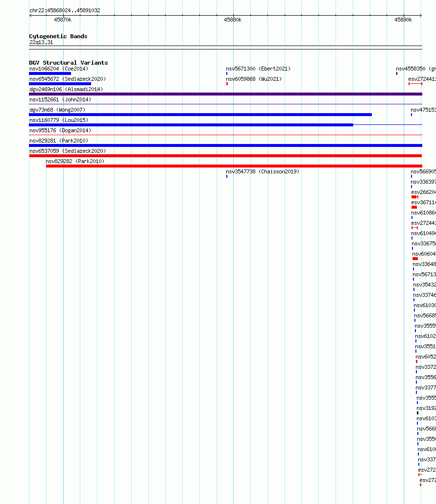Click black marker under nsv4558350
This screenshot has height=504, width=436.
(397, 73)
